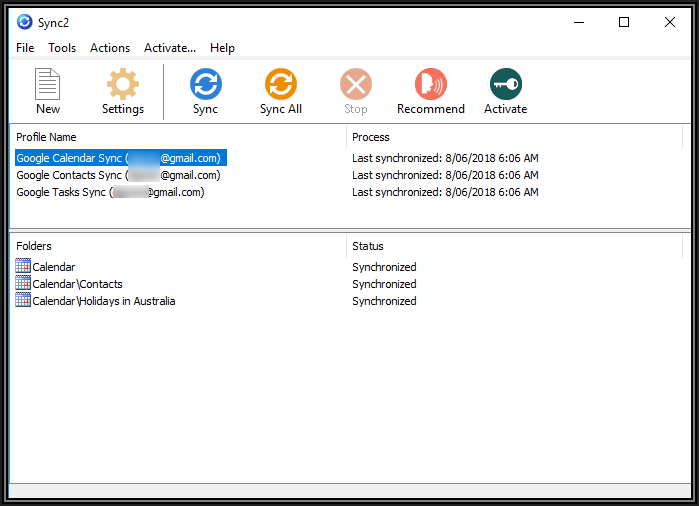Open the Settings gear icon

[x=123, y=84]
